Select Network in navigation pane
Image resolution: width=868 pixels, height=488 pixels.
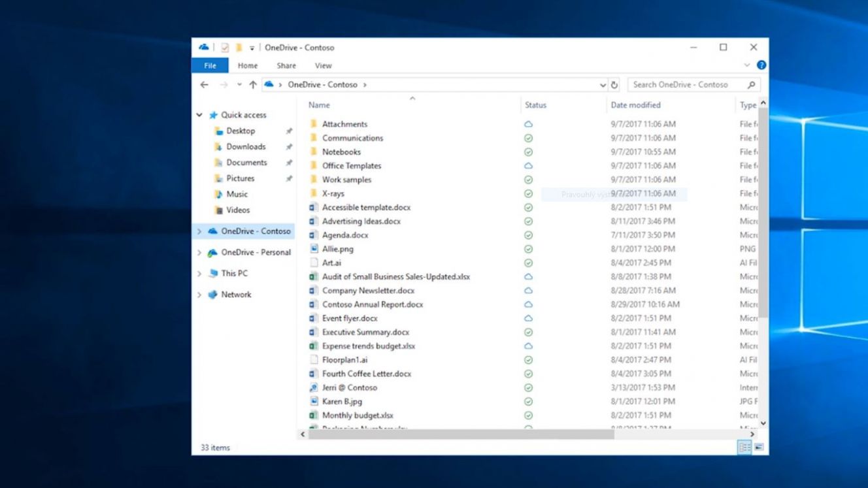click(x=236, y=295)
